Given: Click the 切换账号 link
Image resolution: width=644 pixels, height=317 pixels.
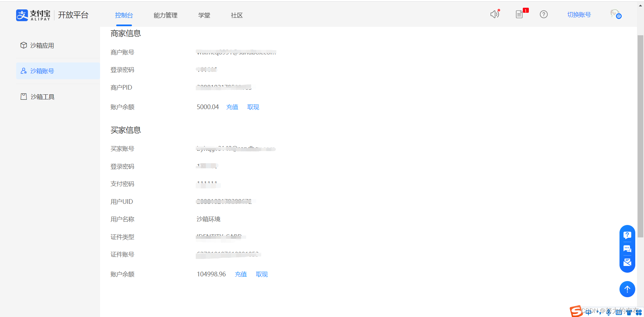Looking at the screenshot, I should tap(579, 15).
